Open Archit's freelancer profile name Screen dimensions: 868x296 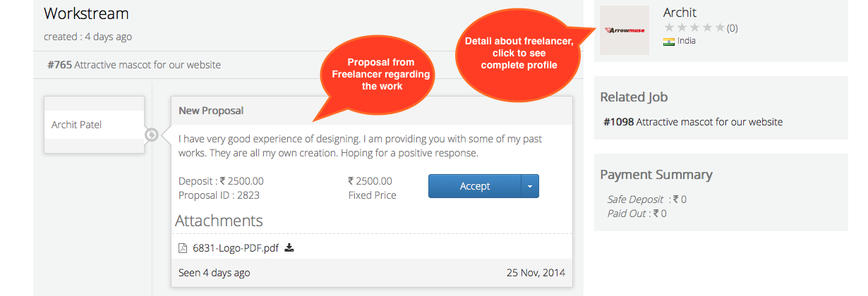pyautogui.click(x=680, y=12)
